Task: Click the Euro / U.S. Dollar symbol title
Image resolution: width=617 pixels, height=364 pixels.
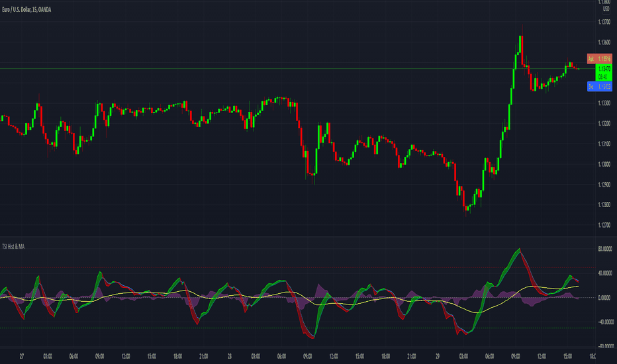Action: [x=26, y=9]
